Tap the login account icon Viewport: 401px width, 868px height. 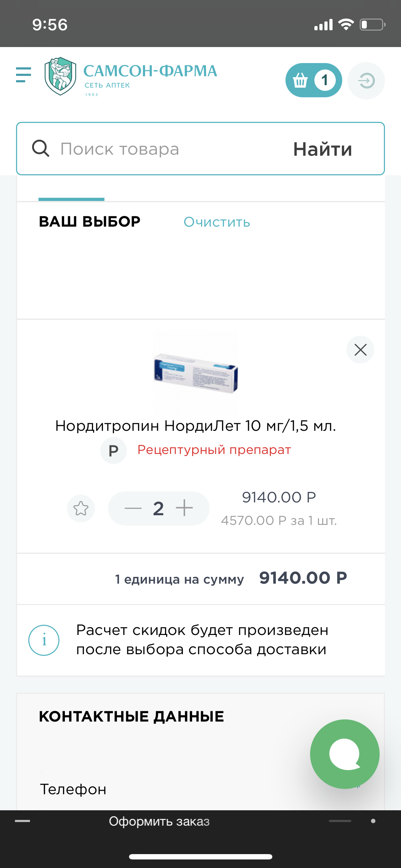pyautogui.click(x=366, y=81)
